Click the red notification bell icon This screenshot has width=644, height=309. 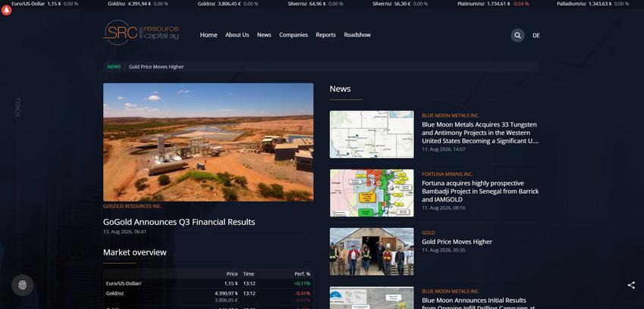click(7, 11)
